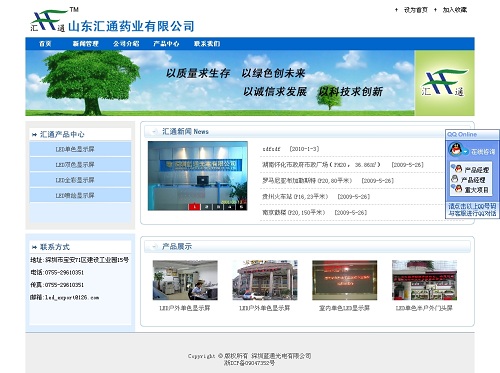The height and width of the screenshot is (373, 500).
Task: Select LED双色显示屏 in the product sidebar
Action: point(80,164)
